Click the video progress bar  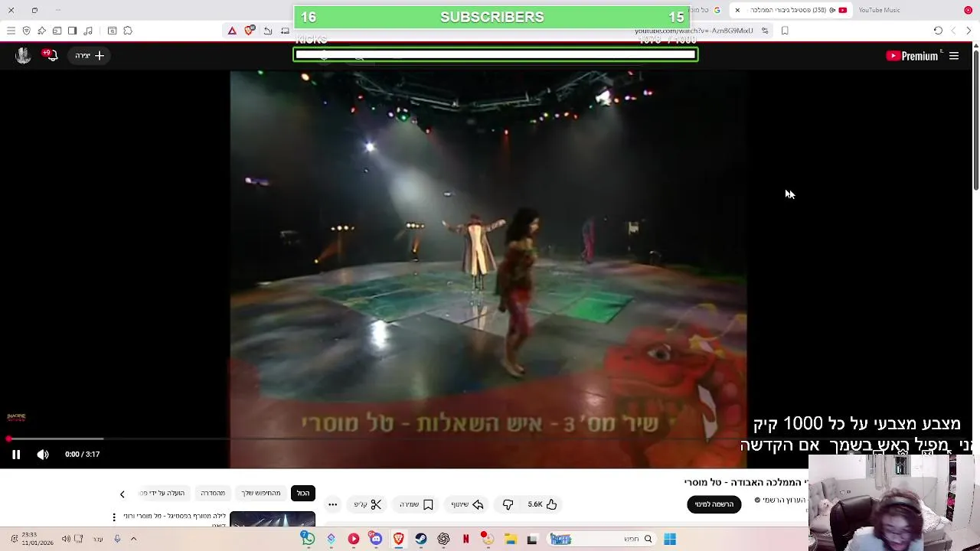tap(490, 439)
